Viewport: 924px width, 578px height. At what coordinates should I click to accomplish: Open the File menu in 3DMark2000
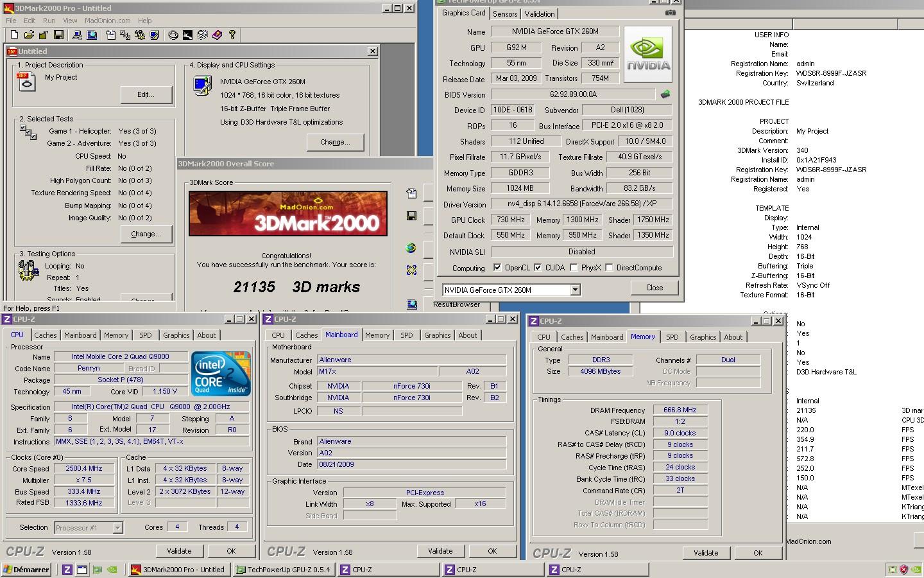pos(12,21)
